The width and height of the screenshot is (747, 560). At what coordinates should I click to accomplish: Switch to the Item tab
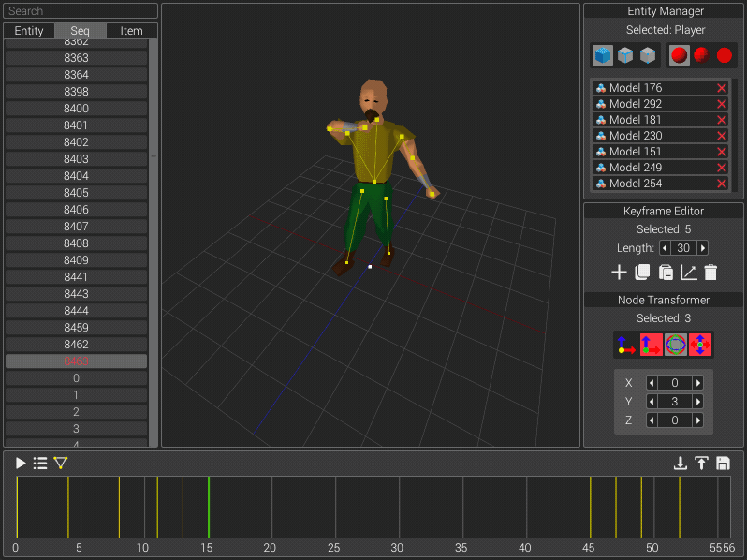coord(131,31)
